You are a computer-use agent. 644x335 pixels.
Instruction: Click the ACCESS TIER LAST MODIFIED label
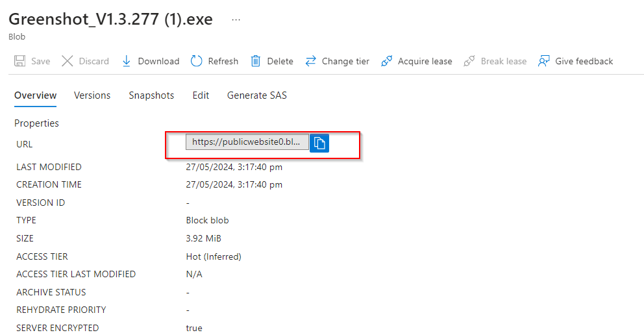pos(76,274)
